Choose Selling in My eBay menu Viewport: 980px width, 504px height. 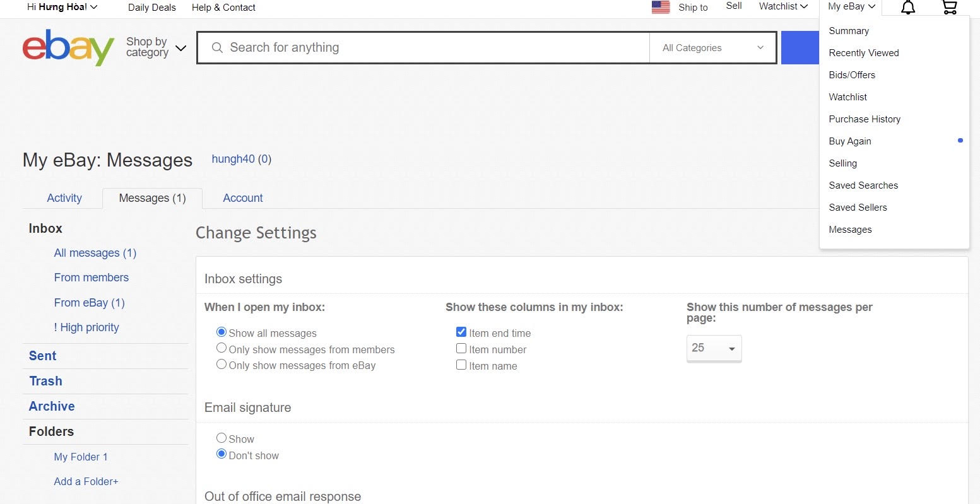point(842,163)
